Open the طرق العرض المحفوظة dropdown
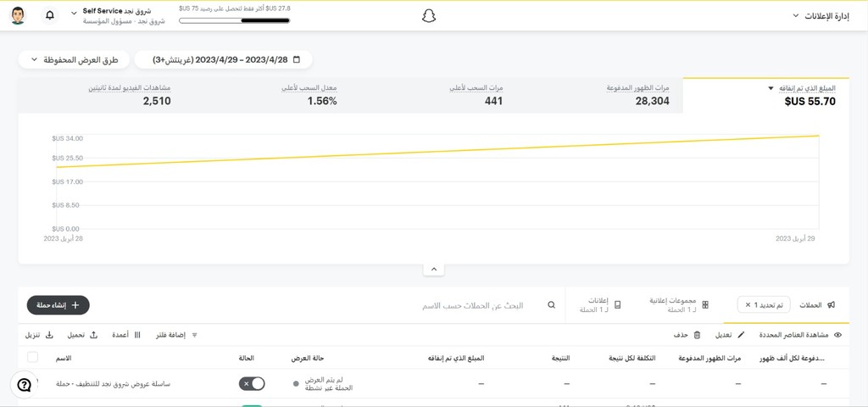The image size is (868, 407). tap(75, 60)
